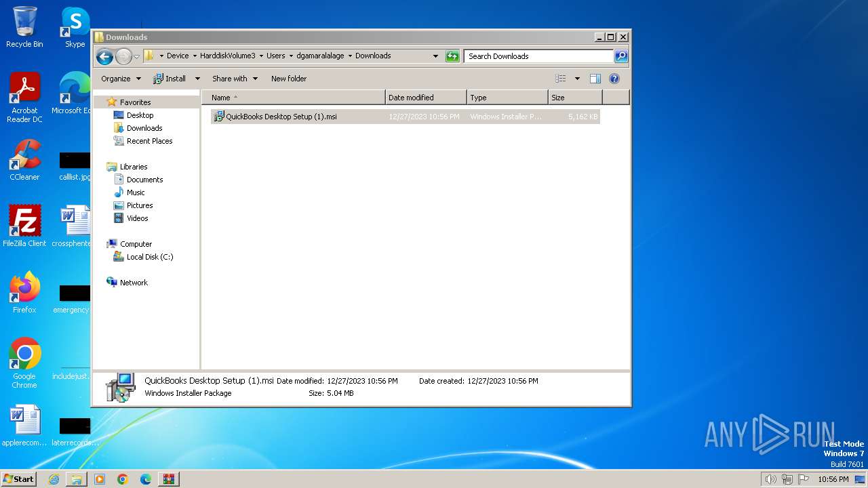Open the Organize menu

point(121,79)
